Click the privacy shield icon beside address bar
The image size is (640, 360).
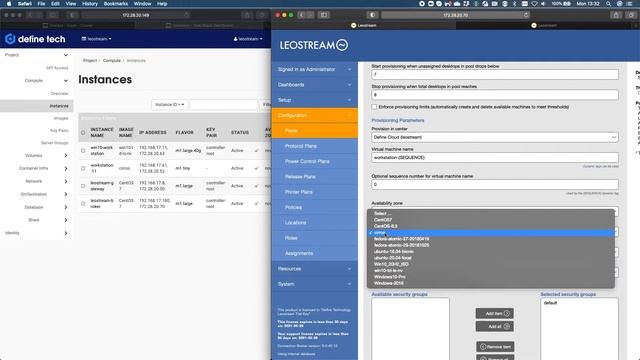point(372,15)
